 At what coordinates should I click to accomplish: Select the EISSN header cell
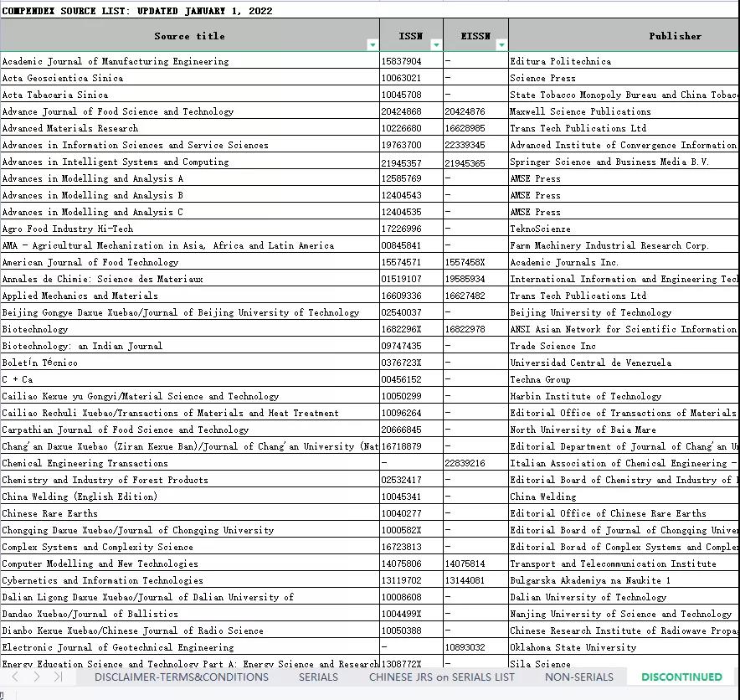click(475, 35)
